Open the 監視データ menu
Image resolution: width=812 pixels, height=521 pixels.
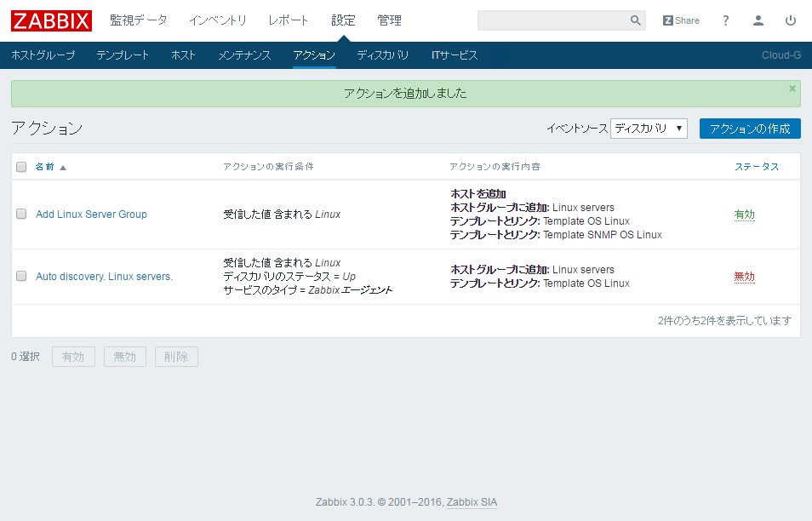pos(139,20)
